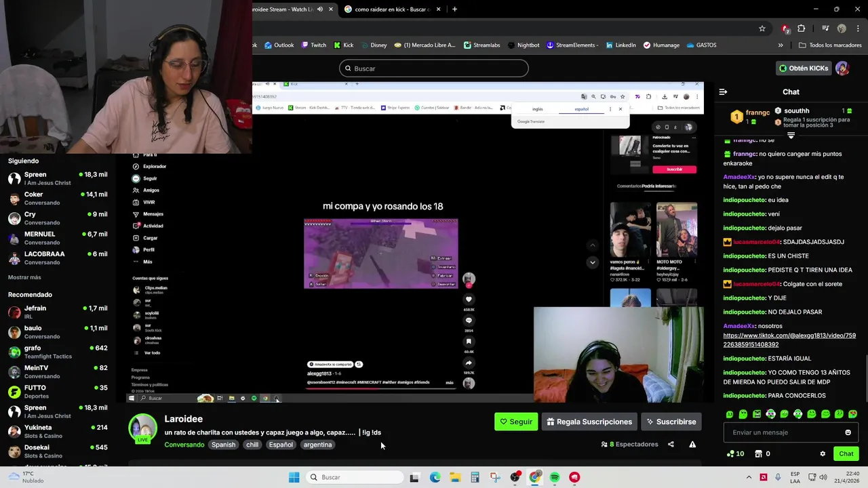
Task: Open Coker channel in Siguiendo list
Action: [x=58, y=199]
